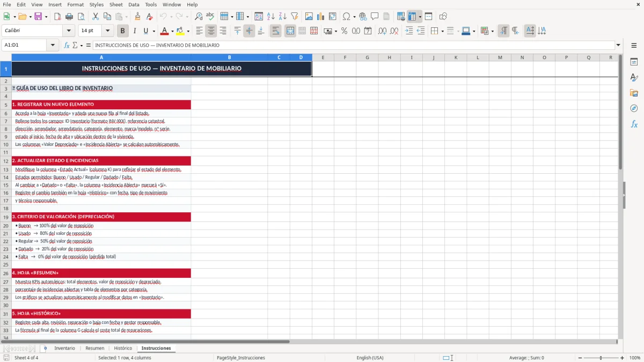Show Draw Functions shapes icon
Screen dimensions: 644x362
coord(443,17)
